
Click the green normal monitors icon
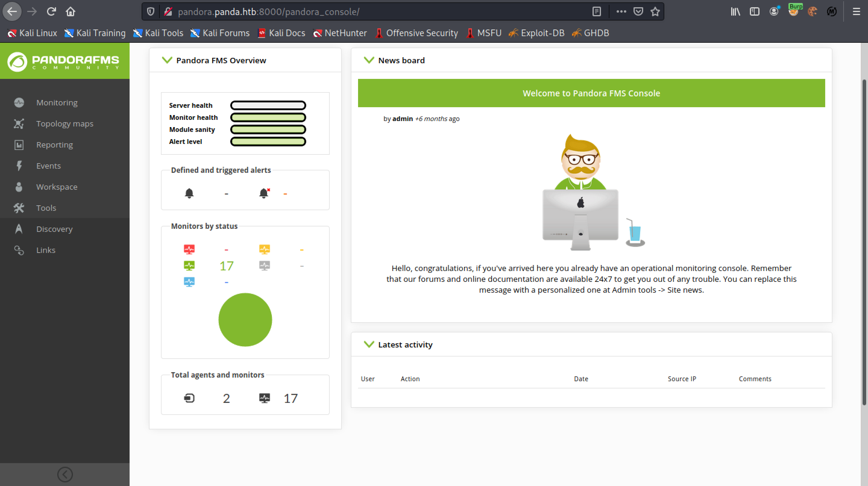(189, 266)
